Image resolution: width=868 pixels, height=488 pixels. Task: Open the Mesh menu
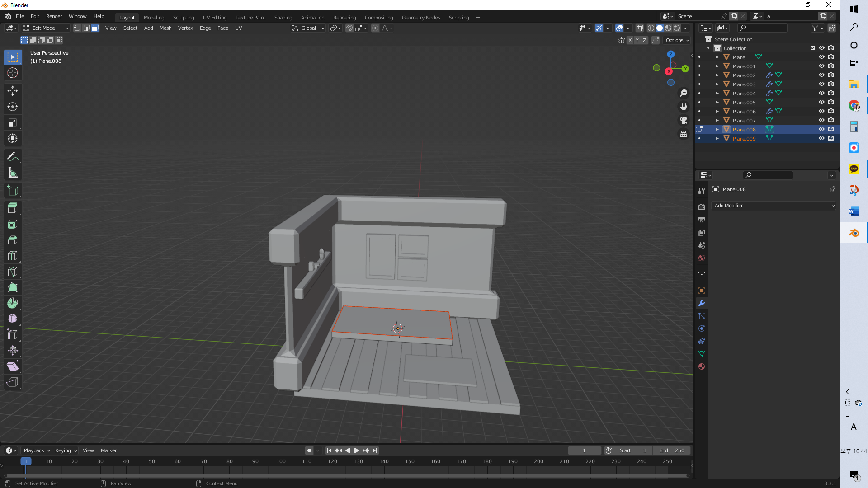165,28
